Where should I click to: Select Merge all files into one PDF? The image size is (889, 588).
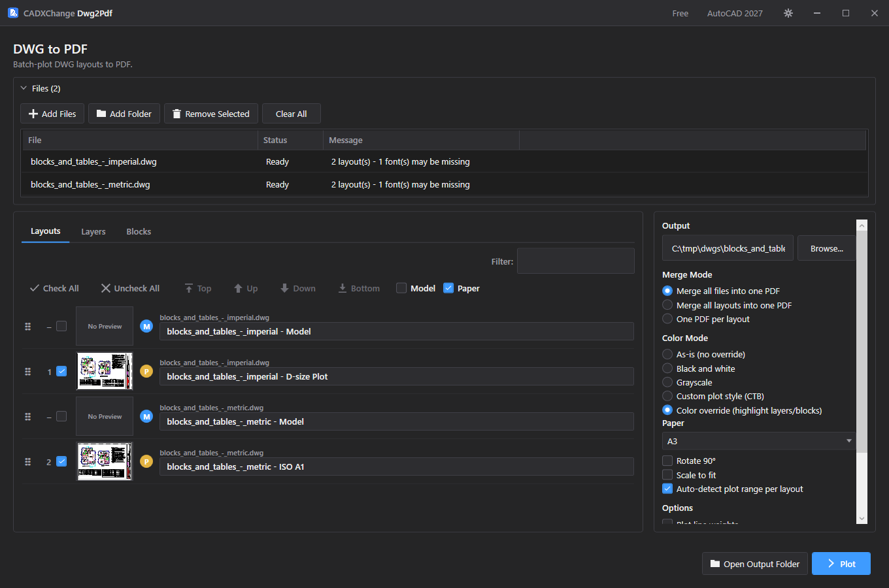[667, 291]
